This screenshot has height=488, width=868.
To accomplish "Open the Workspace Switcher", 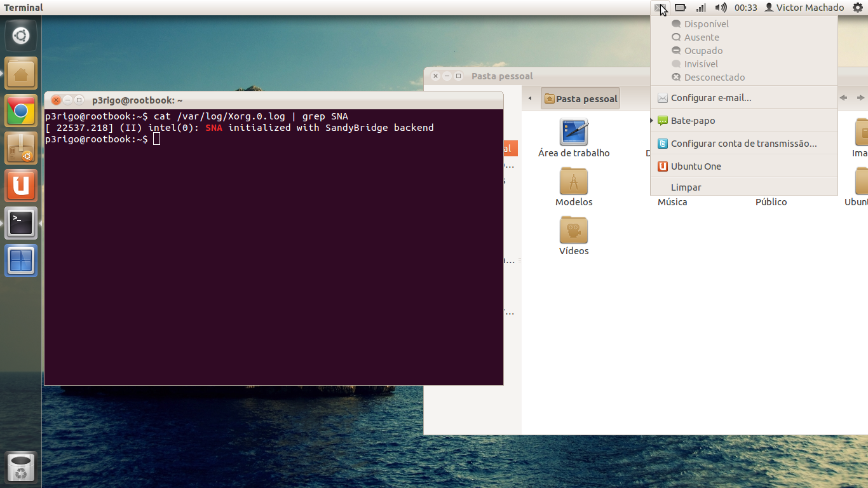I will 21,261.
